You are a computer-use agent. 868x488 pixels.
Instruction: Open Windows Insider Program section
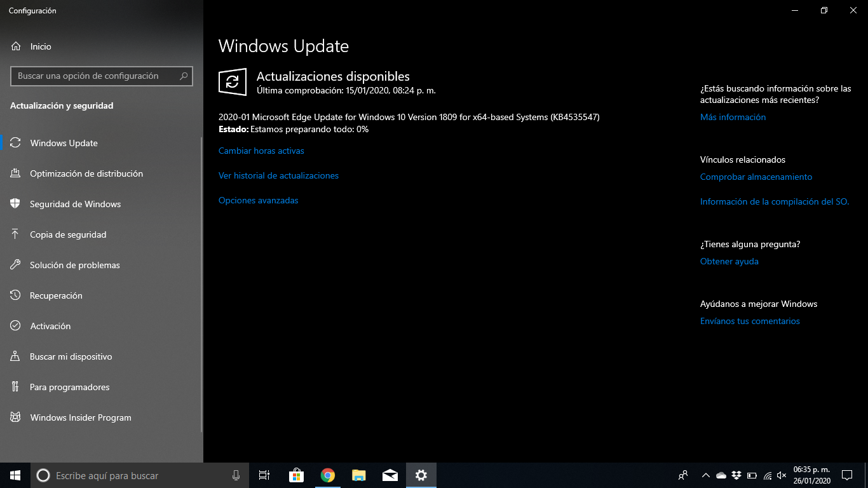102,417
